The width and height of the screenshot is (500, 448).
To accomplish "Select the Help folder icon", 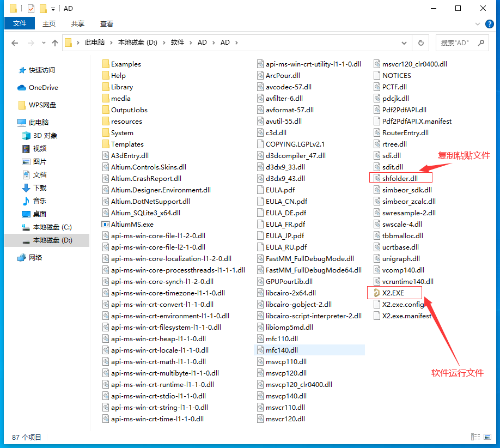I will pos(106,76).
